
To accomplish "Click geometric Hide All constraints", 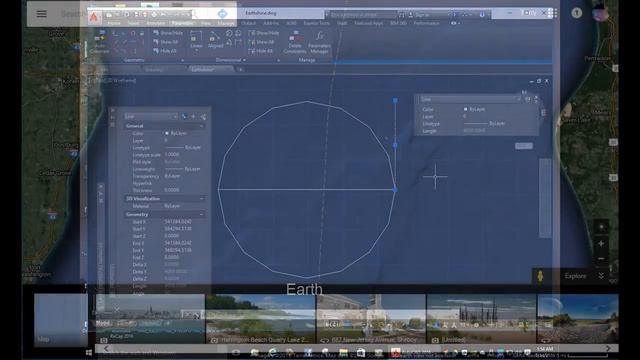I will click(x=165, y=51).
